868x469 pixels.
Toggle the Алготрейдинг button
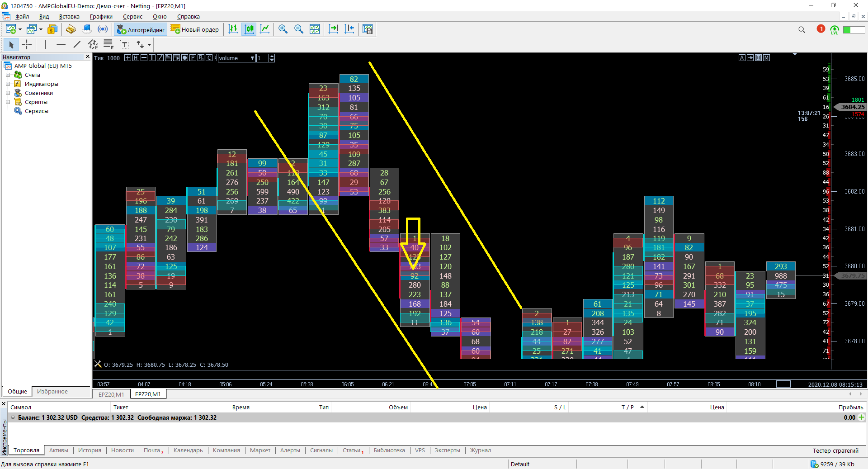[141, 29]
